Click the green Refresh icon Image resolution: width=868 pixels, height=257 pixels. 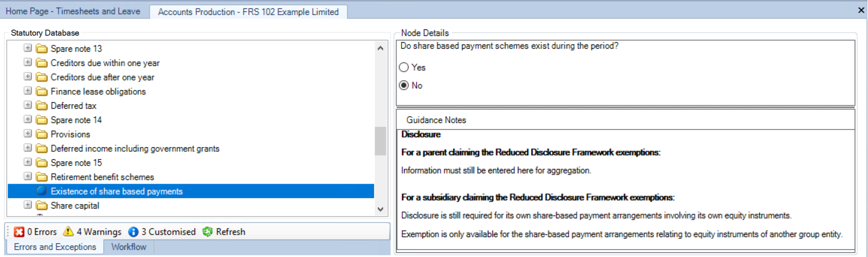(x=208, y=232)
